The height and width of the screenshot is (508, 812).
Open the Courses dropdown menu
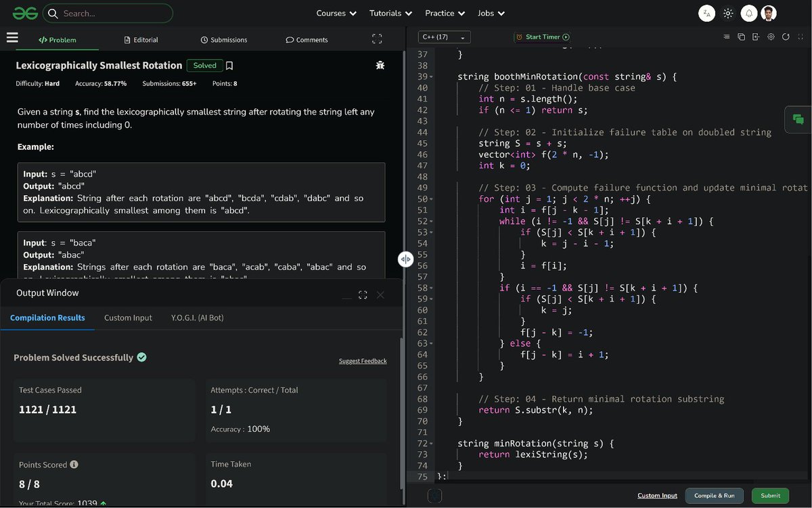click(336, 13)
